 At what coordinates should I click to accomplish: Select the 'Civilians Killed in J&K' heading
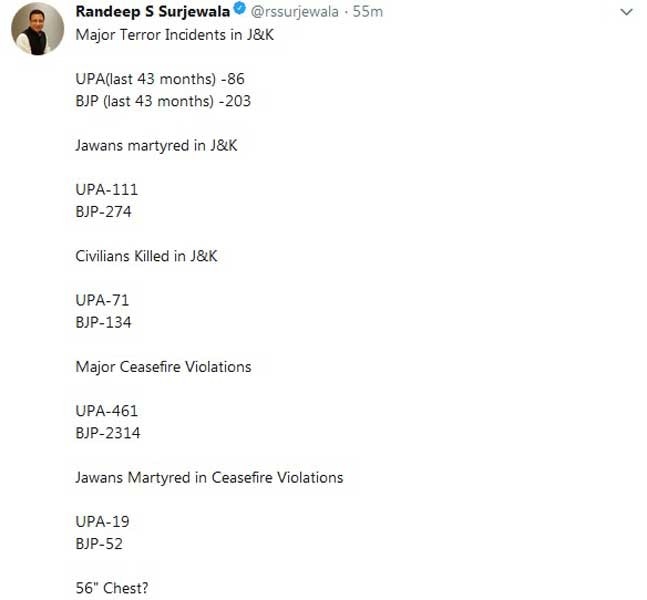(x=146, y=256)
